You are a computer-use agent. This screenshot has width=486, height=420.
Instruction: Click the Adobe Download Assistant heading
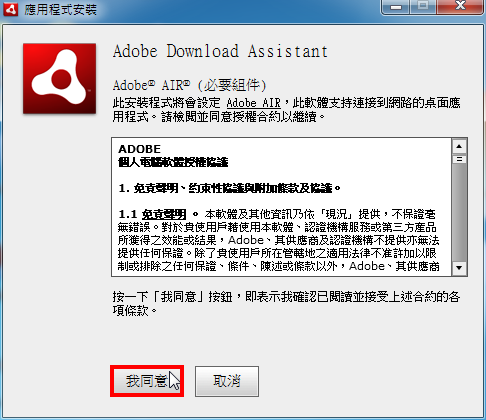tap(220, 51)
